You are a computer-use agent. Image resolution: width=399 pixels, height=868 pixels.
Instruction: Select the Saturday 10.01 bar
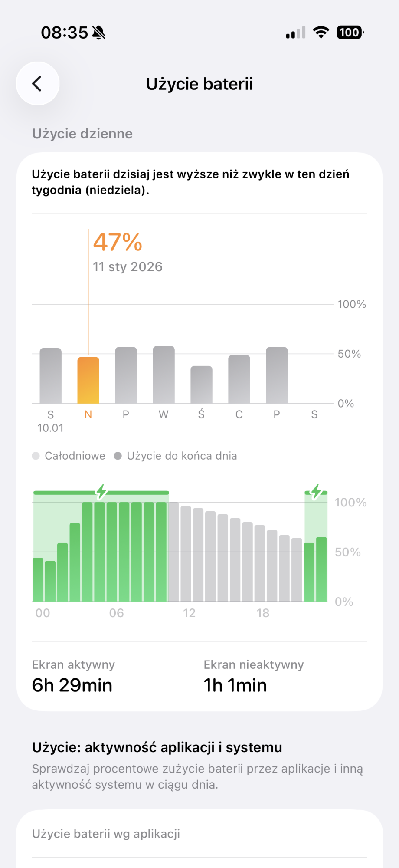(51, 376)
